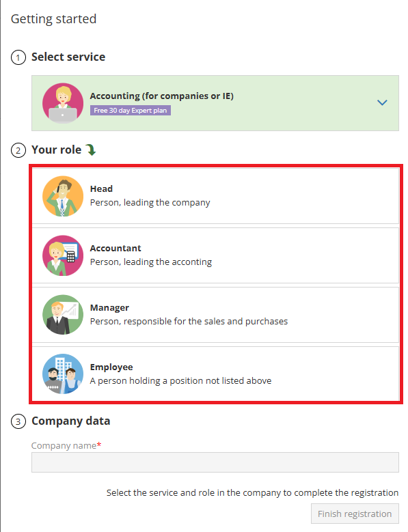Viewport: 408px width, 532px height.
Task: Click the Select service heading
Action: pos(68,57)
